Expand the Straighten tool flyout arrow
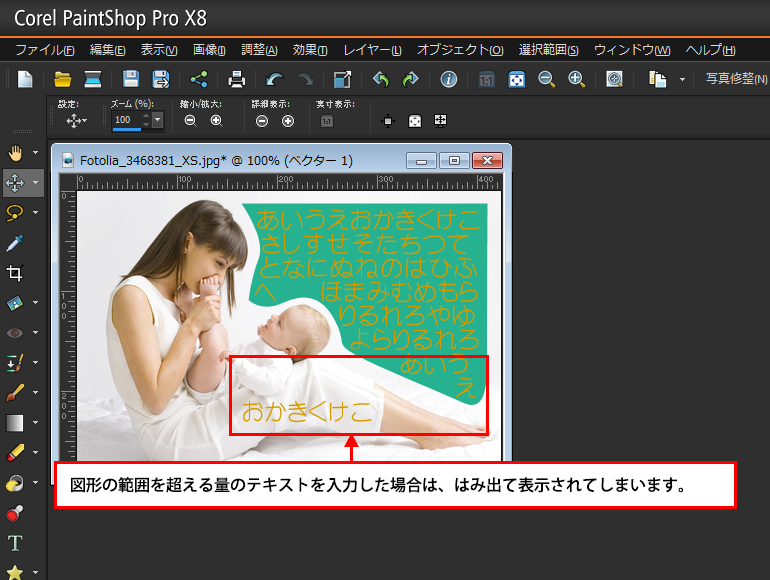Viewport: 770px width, 580px height. (35, 303)
